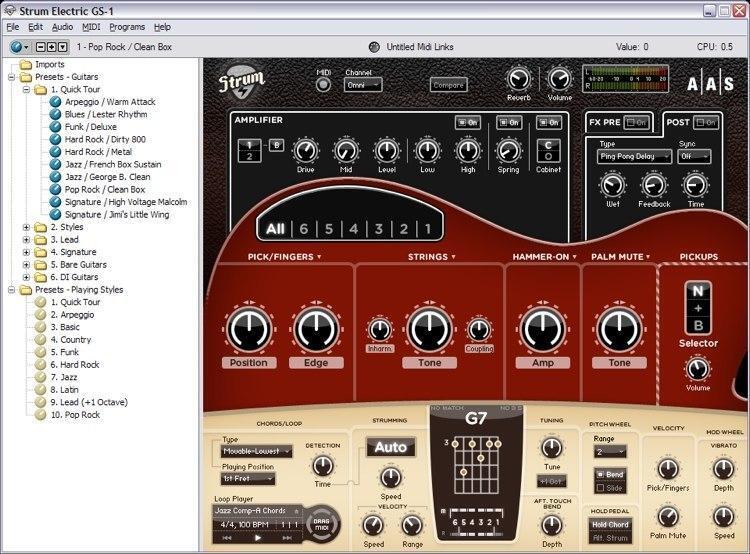Open the Programs menu
The height and width of the screenshot is (554, 750).
[x=127, y=27]
